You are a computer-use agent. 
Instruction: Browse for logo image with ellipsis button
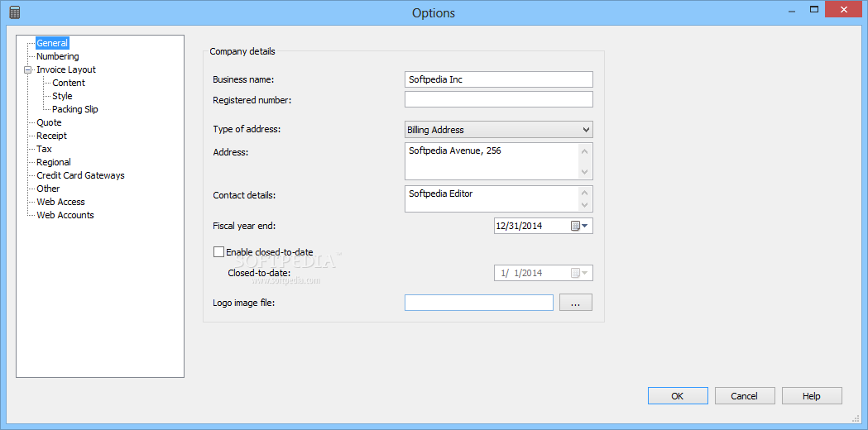(576, 303)
